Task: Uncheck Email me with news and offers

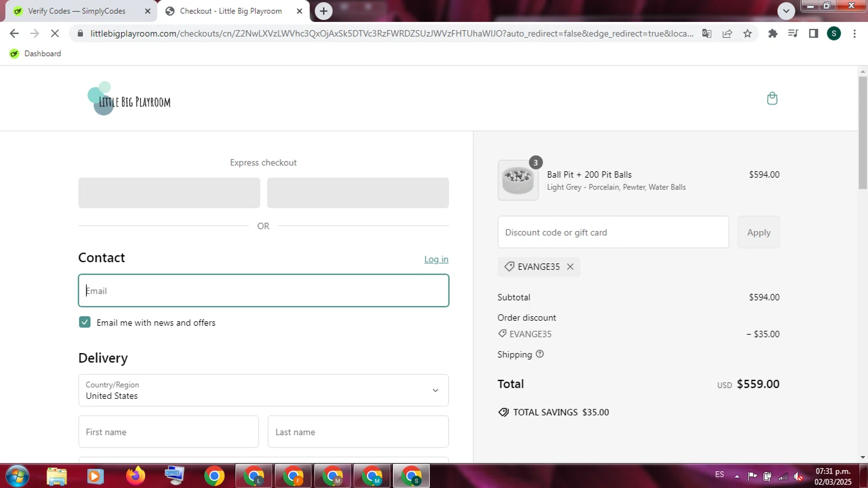Action: [85, 322]
